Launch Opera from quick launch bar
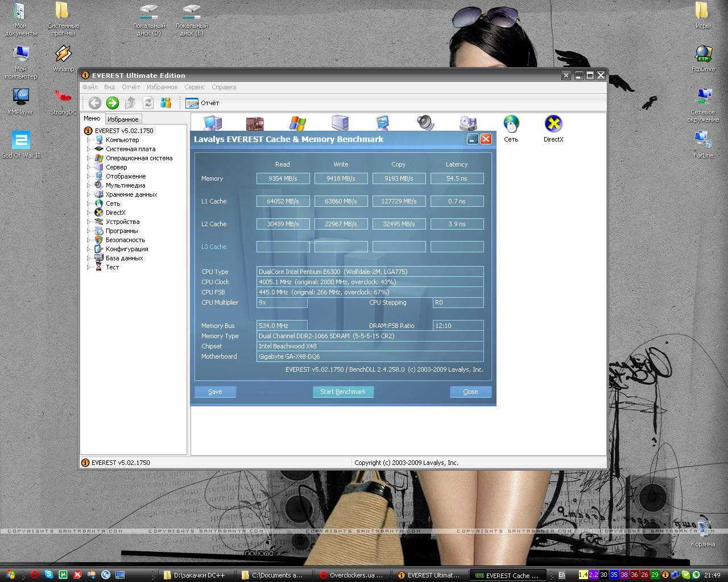 pos(35,575)
